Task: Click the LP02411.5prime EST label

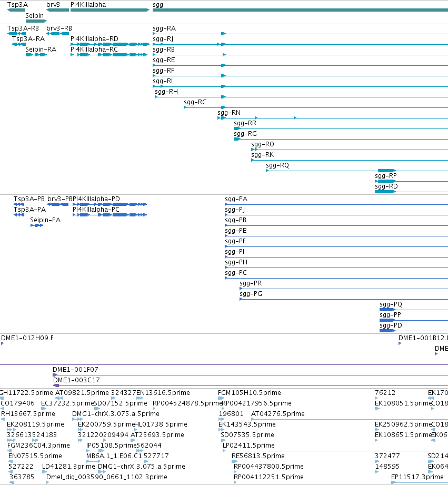Action: coord(248,445)
